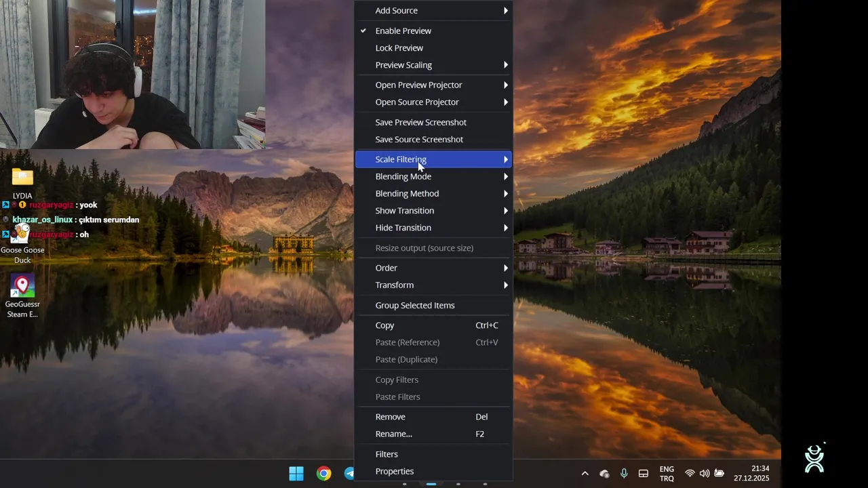Screen dimensions: 868x488
Task: Open the LYDIA desktop folder
Action: pos(22,184)
